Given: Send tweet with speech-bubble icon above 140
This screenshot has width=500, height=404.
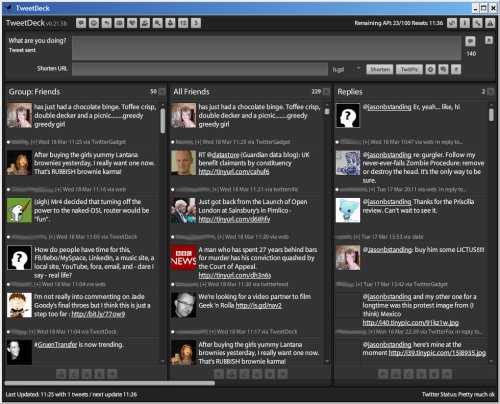Looking at the screenshot, I should point(470,41).
